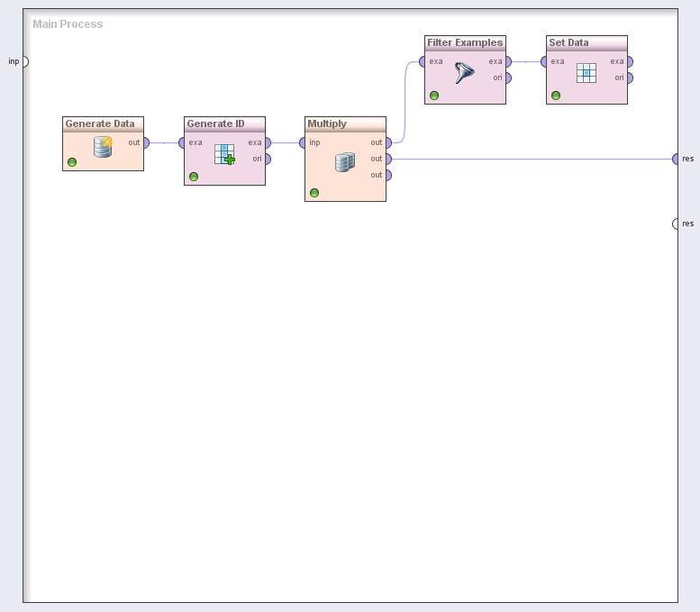The height and width of the screenshot is (612, 700).
Task: Click the Generate ID 'ori' output port
Action: coord(267,159)
